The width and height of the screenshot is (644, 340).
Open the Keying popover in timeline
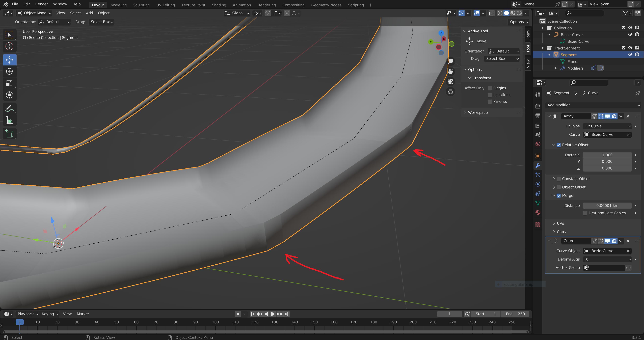pyautogui.click(x=50, y=314)
